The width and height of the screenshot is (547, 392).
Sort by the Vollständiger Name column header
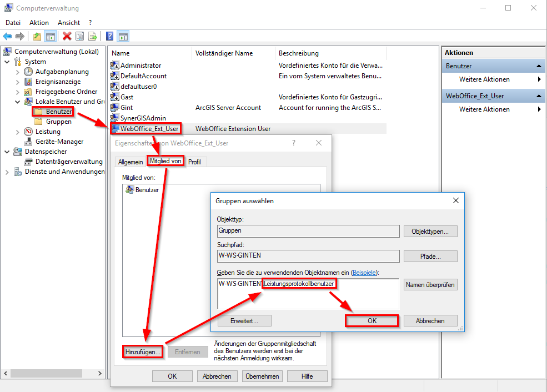233,53
